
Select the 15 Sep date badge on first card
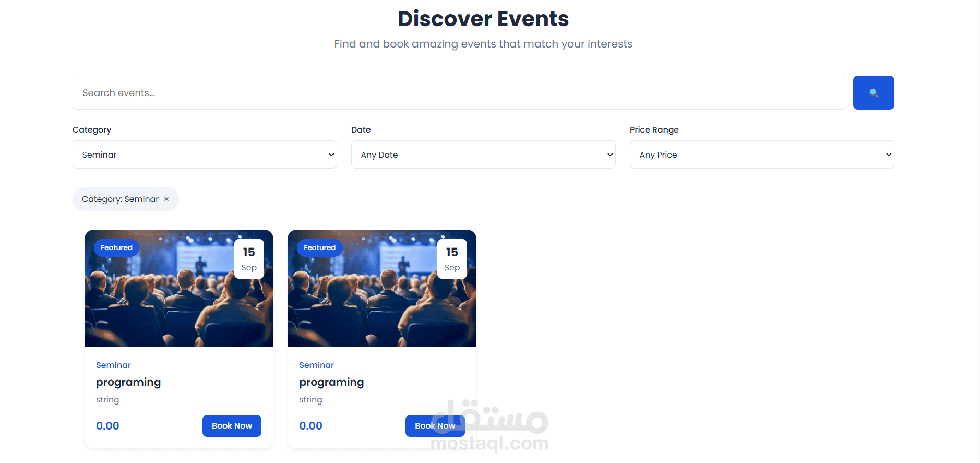pos(249,259)
